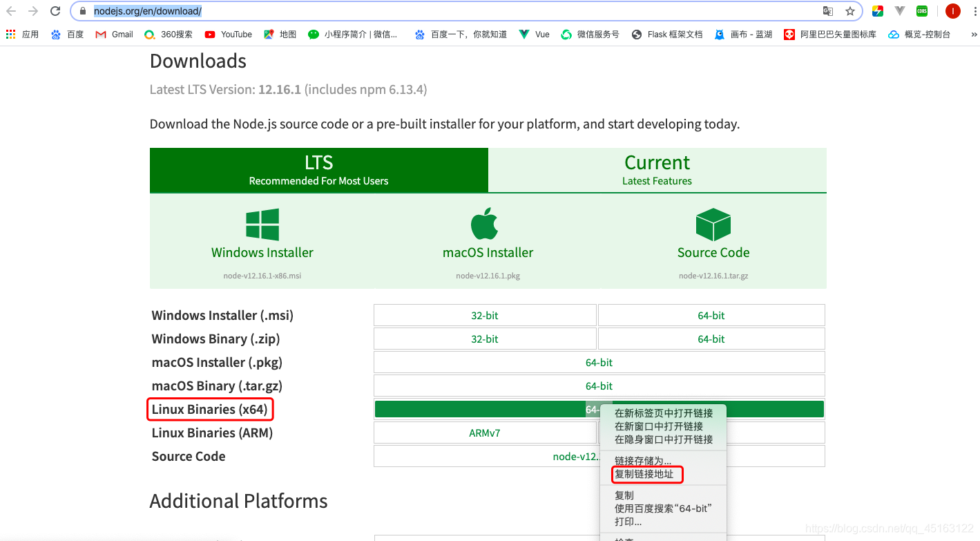Download Windows Binary (.zip) 32-bit
Screen dimensions: 980x541
click(485, 339)
